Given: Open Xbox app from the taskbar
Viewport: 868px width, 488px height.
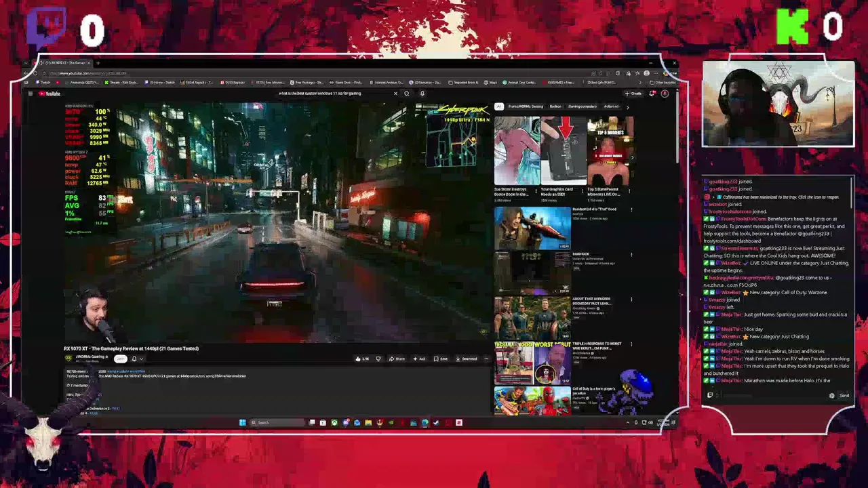Looking at the screenshot, I should [334, 422].
